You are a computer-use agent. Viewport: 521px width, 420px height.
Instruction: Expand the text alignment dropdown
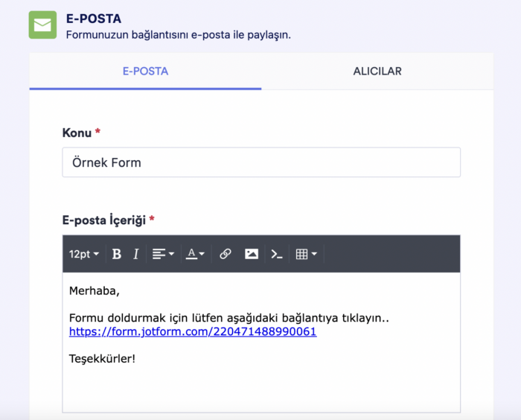click(x=163, y=254)
